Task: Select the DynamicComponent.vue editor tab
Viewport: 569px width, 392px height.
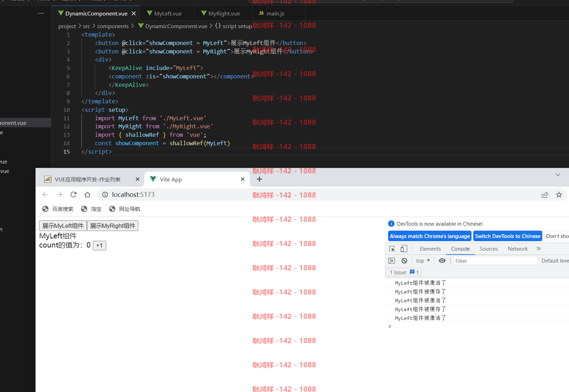Action: [96, 13]
